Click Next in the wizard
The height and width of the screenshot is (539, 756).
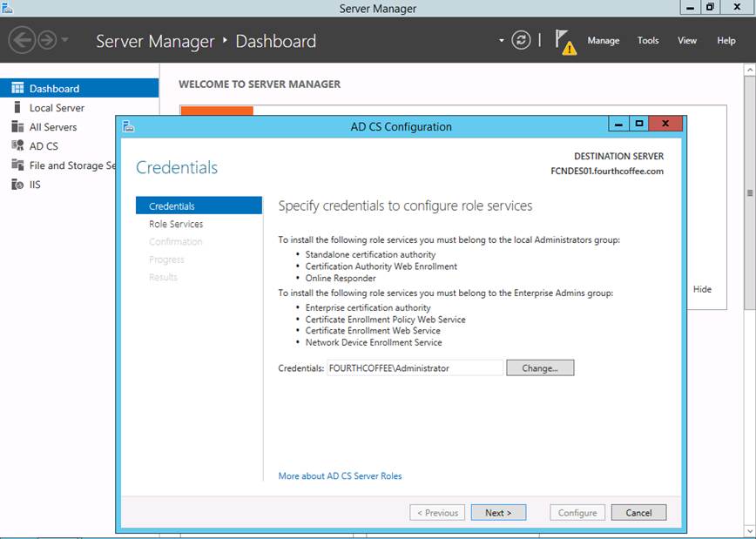pyautogui.click(x=498, y=513)
